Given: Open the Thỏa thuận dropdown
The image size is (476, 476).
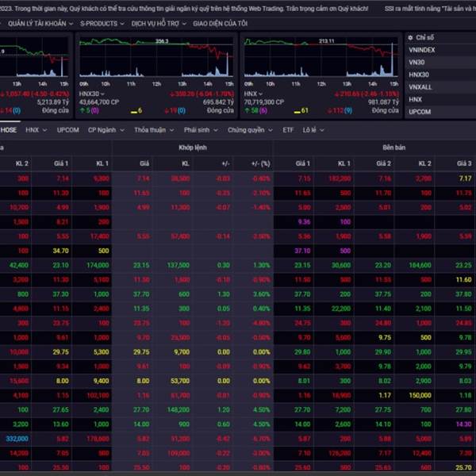Looking at the screenshot, I should 154,130.
